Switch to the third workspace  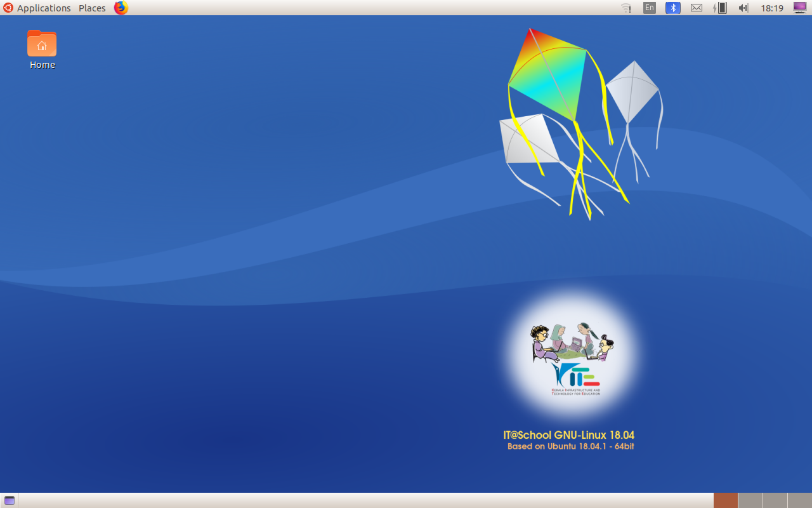pyautogui.click(x=774, y=500)
